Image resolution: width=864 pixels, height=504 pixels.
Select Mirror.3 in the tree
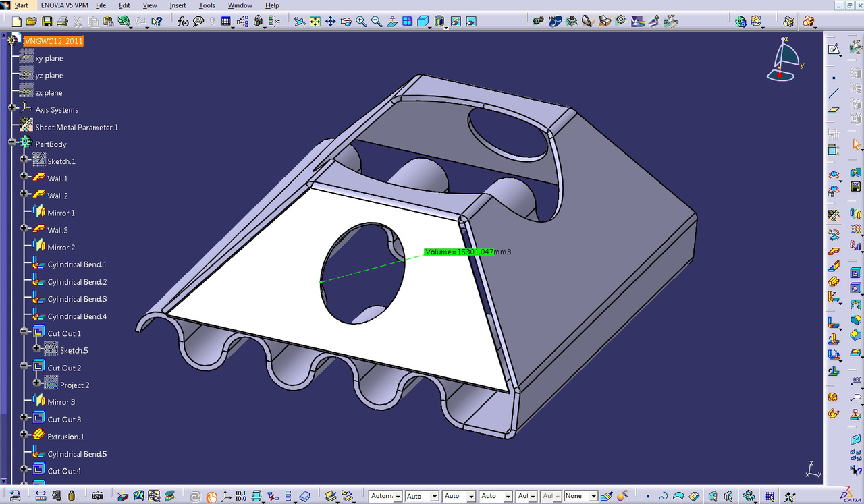pyautogui.click(x=61, y=402)
